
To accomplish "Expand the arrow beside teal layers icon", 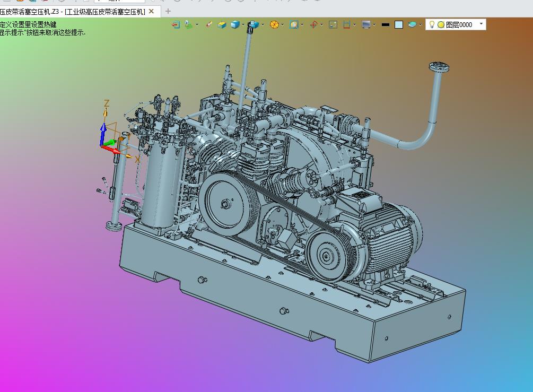I will [x=421, y=25].
